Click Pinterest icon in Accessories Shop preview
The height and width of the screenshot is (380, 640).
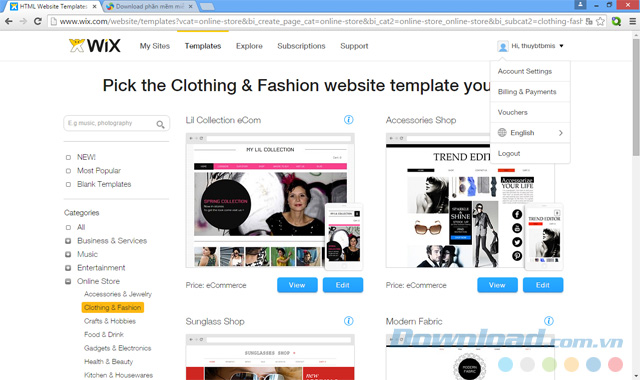[517, 256]
